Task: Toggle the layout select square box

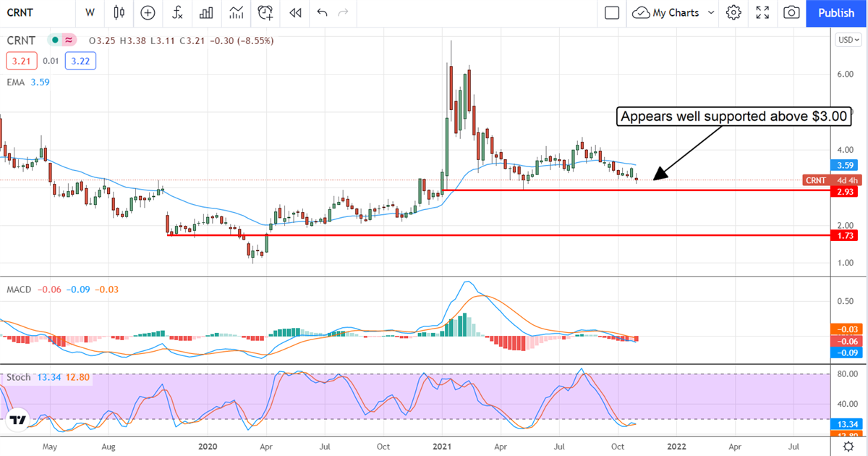Action: tap(612, 12)
